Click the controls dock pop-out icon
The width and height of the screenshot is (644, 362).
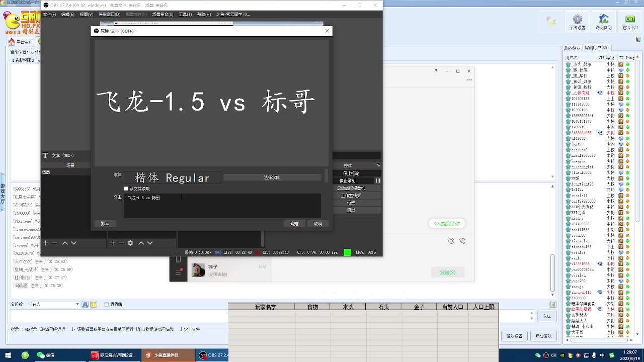pos(379,165)
